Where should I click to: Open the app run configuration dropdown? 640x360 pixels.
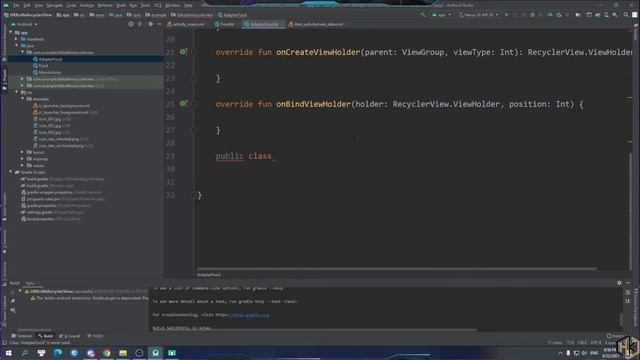[x=442, y=15]
